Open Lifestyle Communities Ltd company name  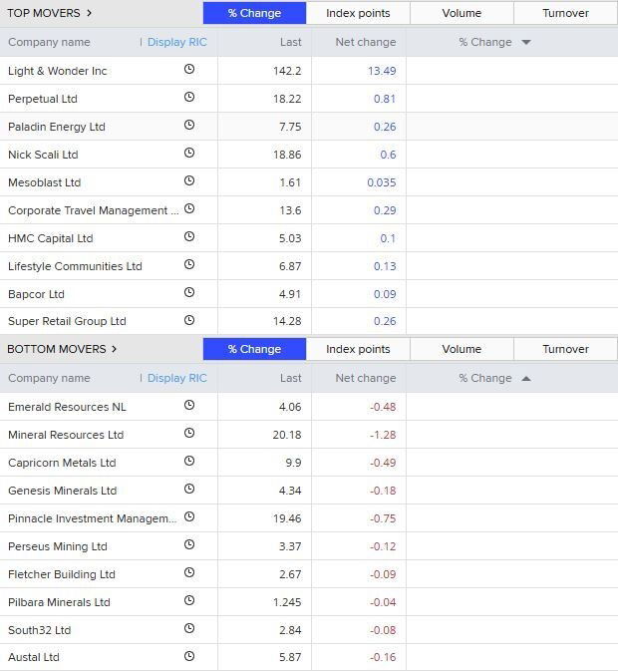pyautogui.click(x=75, y=266)
